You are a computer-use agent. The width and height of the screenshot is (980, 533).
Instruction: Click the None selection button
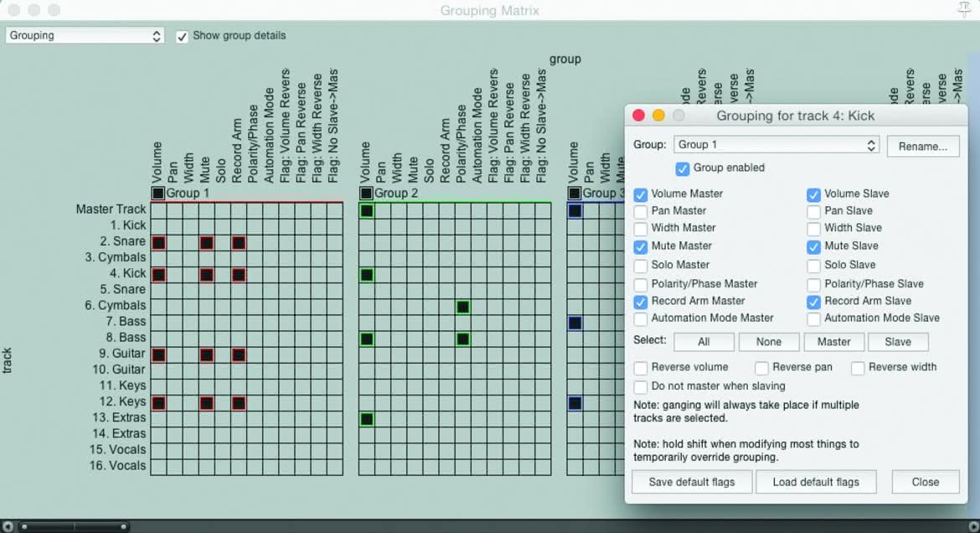[769, 342]
